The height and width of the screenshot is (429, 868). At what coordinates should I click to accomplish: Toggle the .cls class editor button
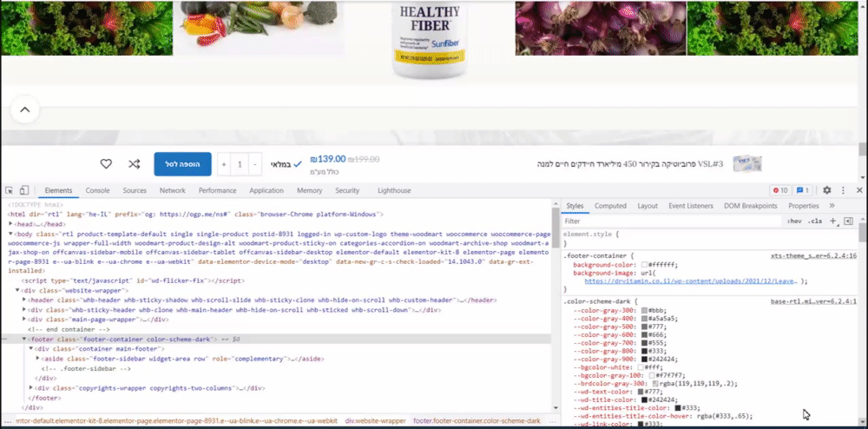(x=815, y=221)
